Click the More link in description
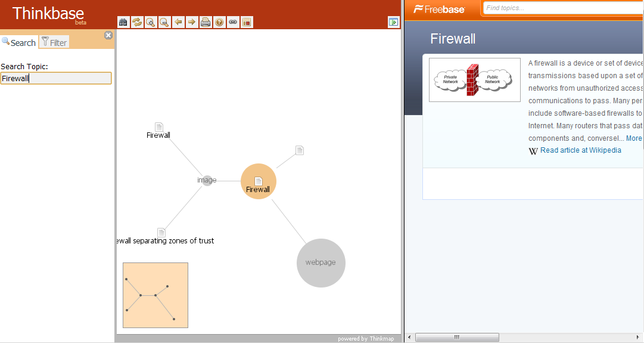The width and height of the screenshot is (644, 343). pyautogui.click(x=634, y=138)
